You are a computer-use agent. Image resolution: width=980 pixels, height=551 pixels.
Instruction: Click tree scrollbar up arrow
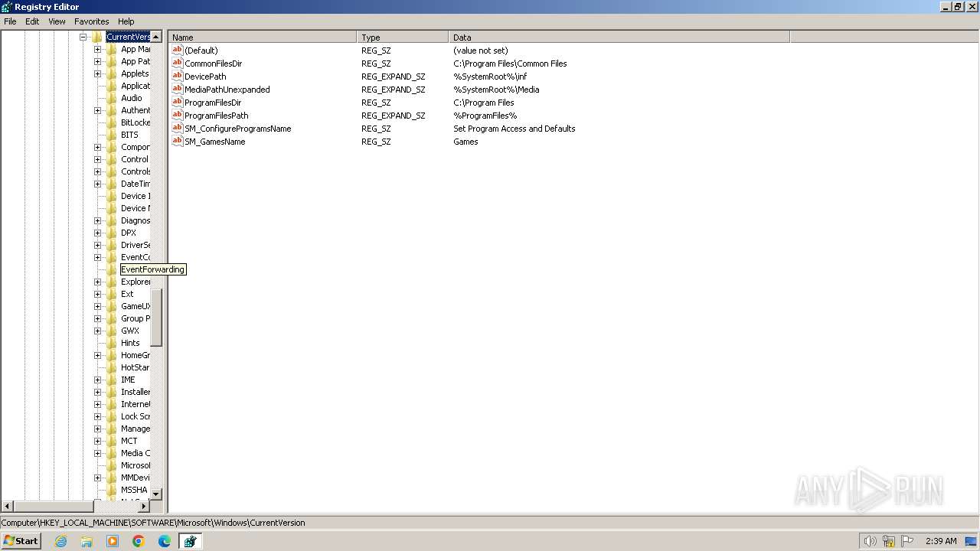click(156, 37)
